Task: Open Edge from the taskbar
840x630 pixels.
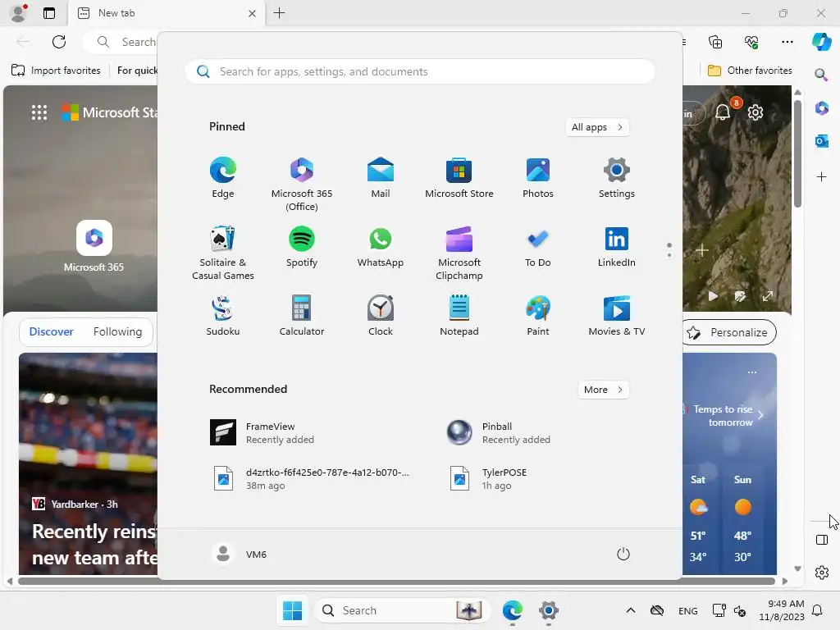Action: (513, 610)
